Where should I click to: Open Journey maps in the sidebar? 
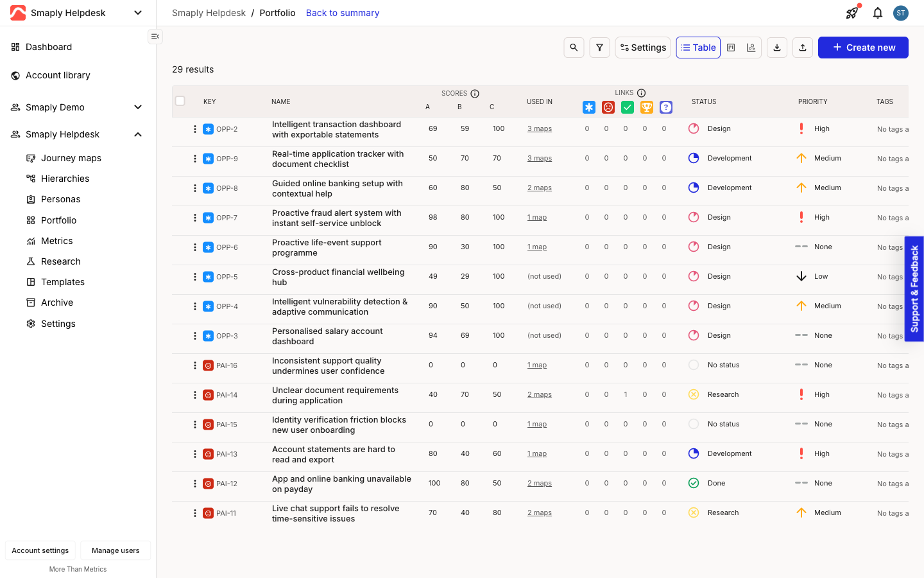click(71, 158)
